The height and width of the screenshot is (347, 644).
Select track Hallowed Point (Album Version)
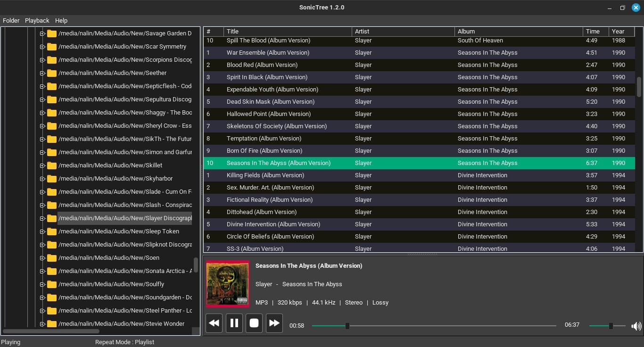[x=420, y=114]
